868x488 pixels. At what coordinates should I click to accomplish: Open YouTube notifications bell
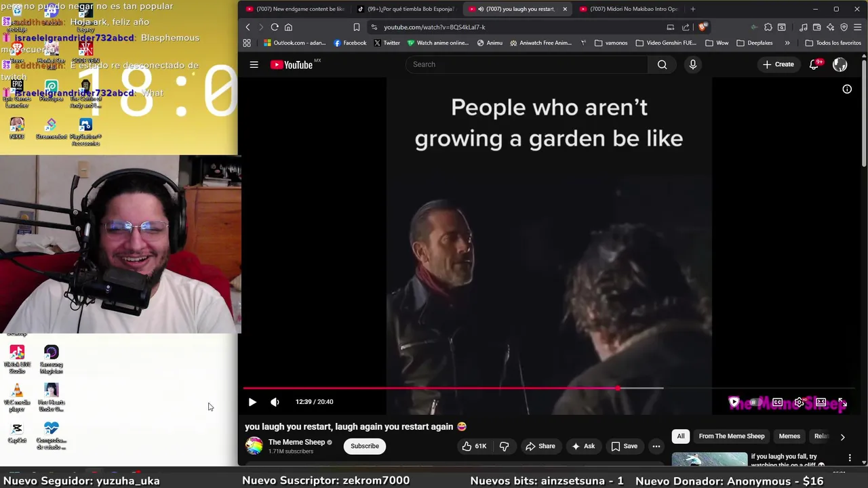(814, 64)
